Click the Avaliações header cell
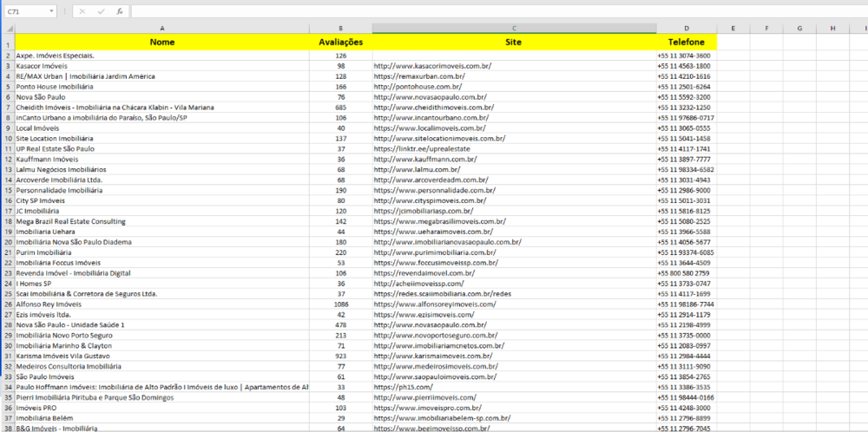This screenshot has height=432, width=868. coord(340,42)
